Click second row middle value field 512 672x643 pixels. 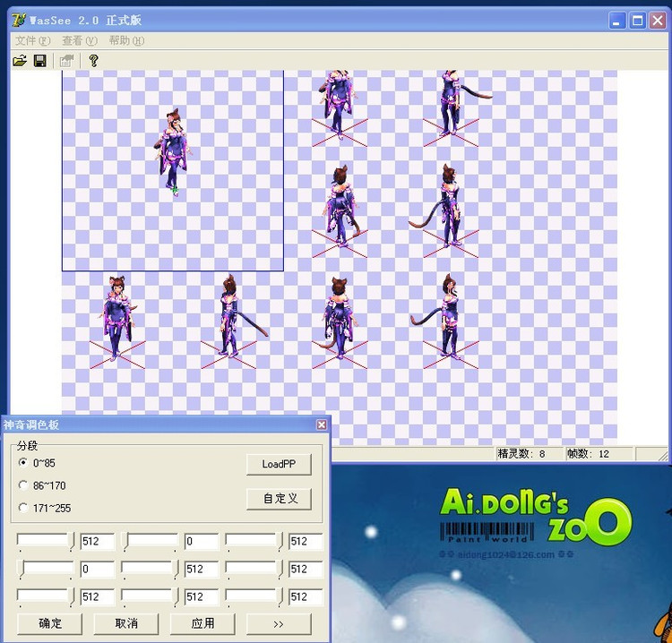[x=202, y=570]
